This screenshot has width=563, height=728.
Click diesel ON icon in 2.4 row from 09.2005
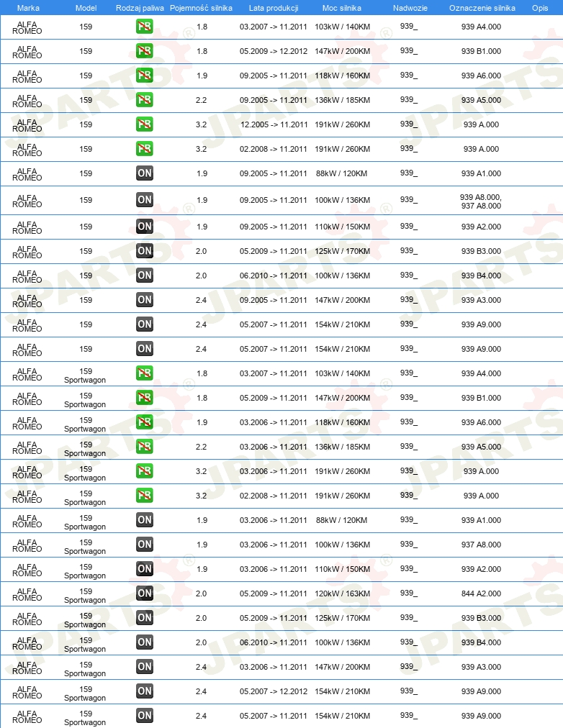tap(145, 300)
